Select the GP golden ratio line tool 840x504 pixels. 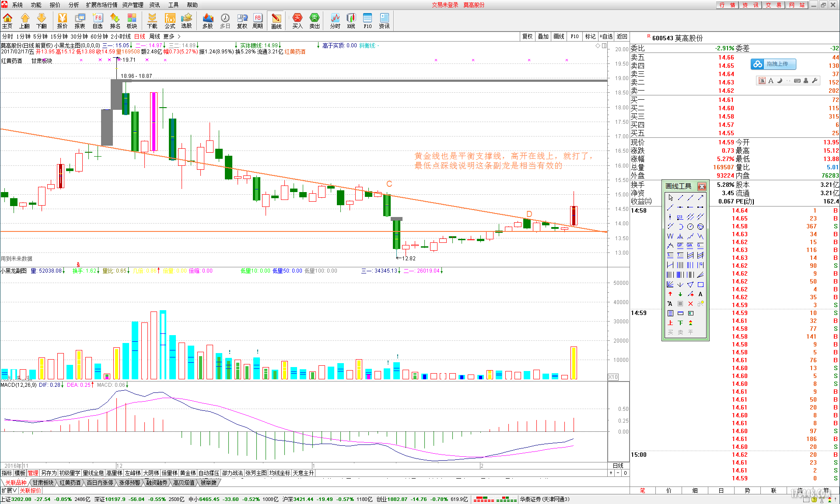[680, 245]
